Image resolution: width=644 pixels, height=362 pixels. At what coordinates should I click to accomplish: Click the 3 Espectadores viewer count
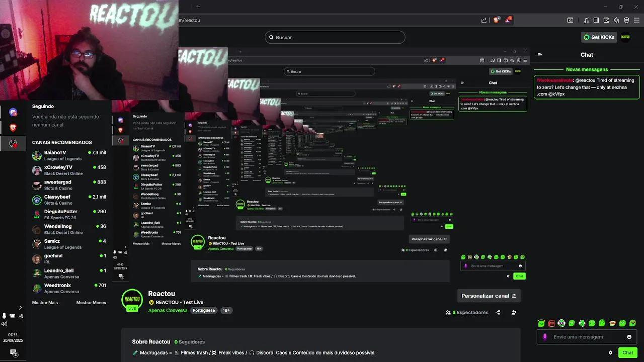point(467,312)
